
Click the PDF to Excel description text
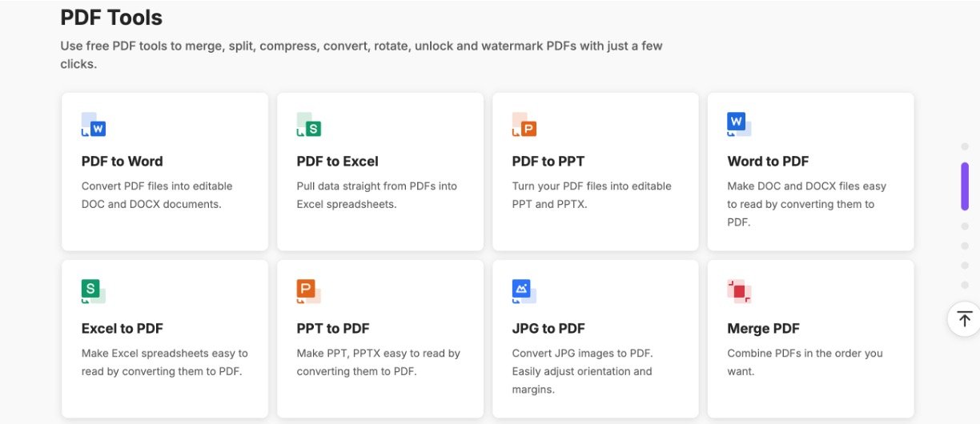[x=376, y=195]
